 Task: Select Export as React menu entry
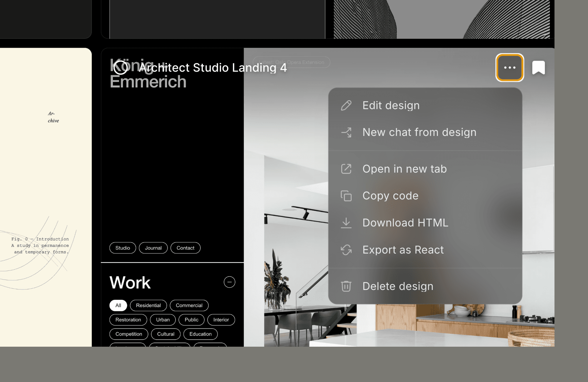403,250
